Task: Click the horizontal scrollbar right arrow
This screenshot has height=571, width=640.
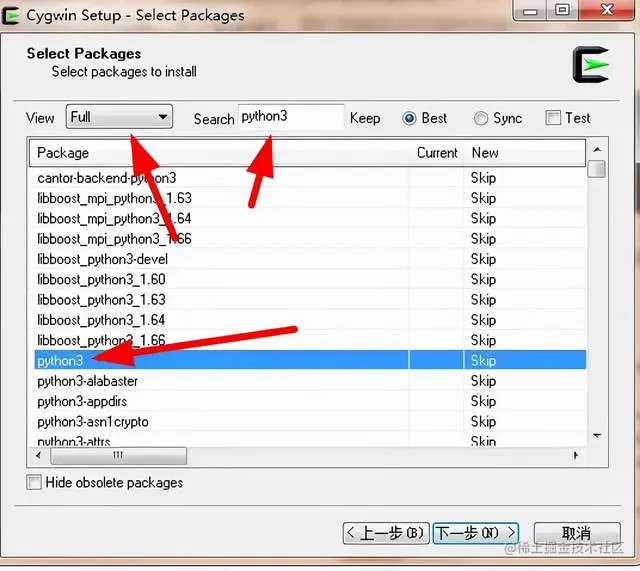Action: click(x=576, y=455)
